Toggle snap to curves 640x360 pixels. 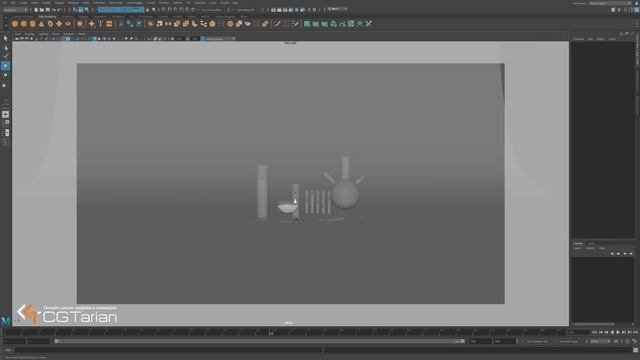(x=170, y=10)
